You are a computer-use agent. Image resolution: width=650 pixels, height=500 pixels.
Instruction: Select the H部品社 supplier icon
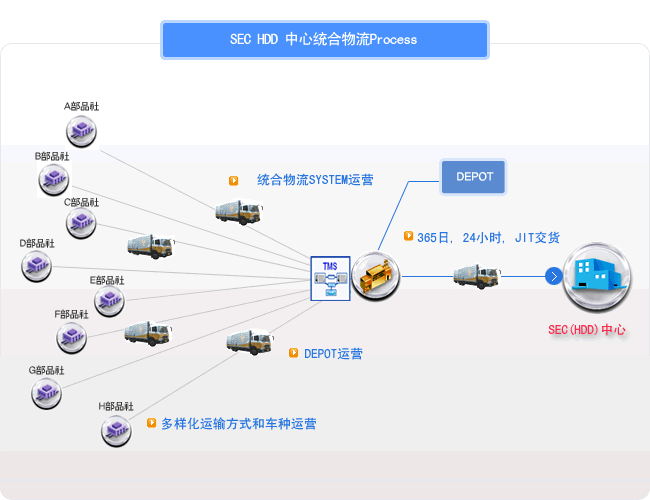tap(116, 431)
